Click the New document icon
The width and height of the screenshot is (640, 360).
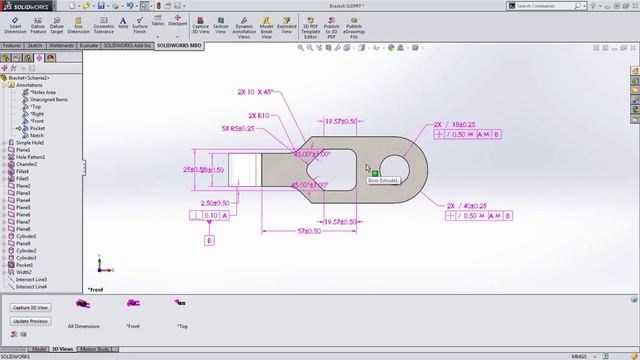point(72,6)
